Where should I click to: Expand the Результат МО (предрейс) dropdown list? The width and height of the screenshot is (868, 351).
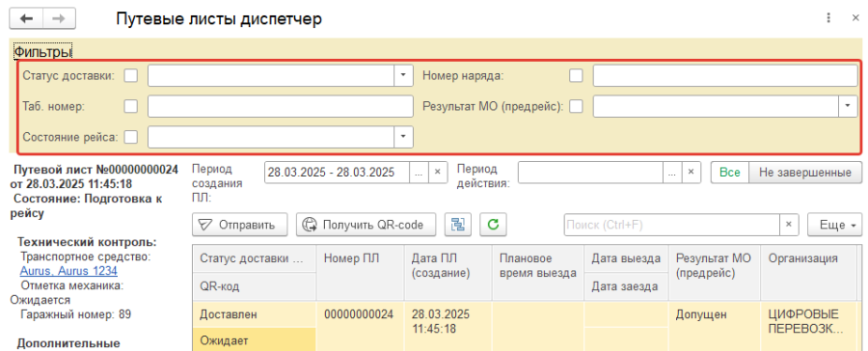(x=848, y=106)
